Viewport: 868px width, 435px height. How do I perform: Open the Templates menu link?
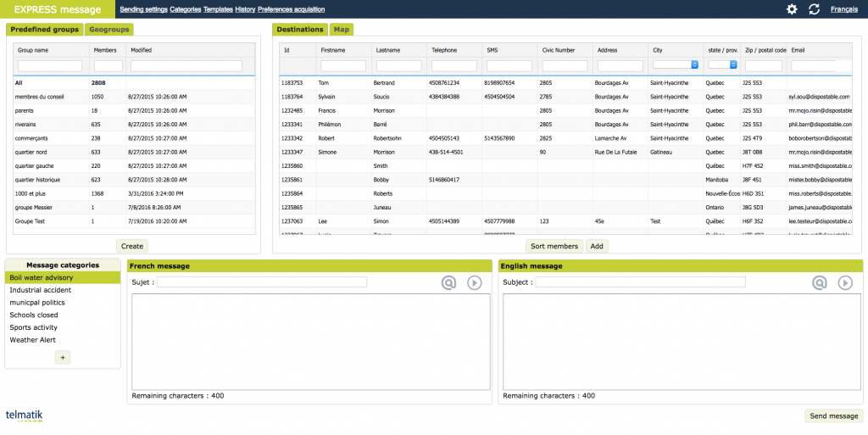tap(218, 9)
